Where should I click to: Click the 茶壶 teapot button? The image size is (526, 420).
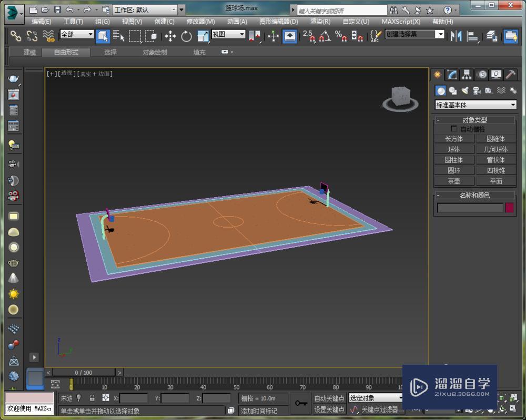(x=454, y=181)
